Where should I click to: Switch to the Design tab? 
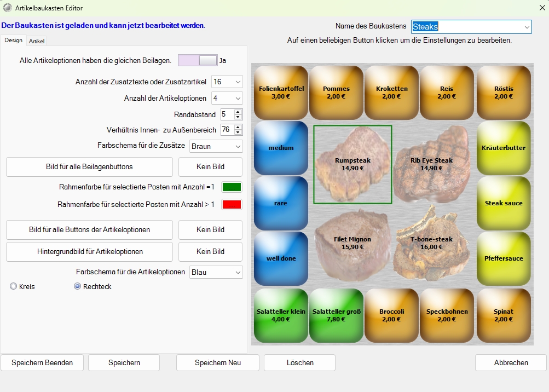(13, 41)
